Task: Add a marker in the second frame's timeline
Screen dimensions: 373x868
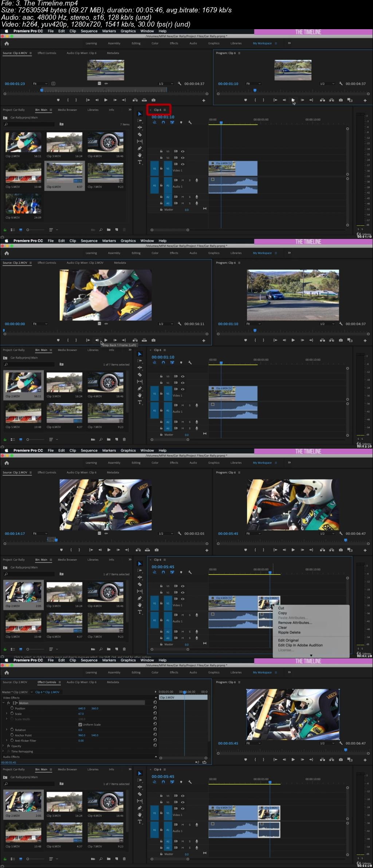Action: pyautogui.click(x=181, y=363)
